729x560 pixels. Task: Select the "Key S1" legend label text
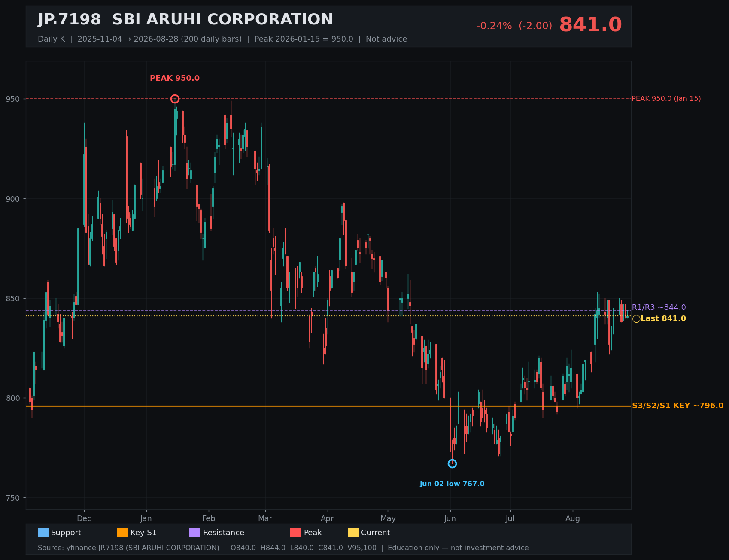(143, 533)
